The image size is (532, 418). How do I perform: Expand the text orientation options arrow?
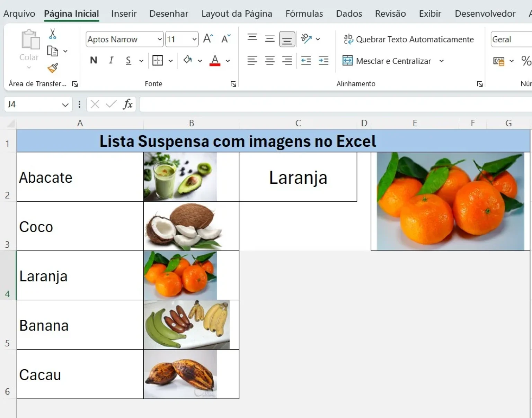[x=318, y=39]
